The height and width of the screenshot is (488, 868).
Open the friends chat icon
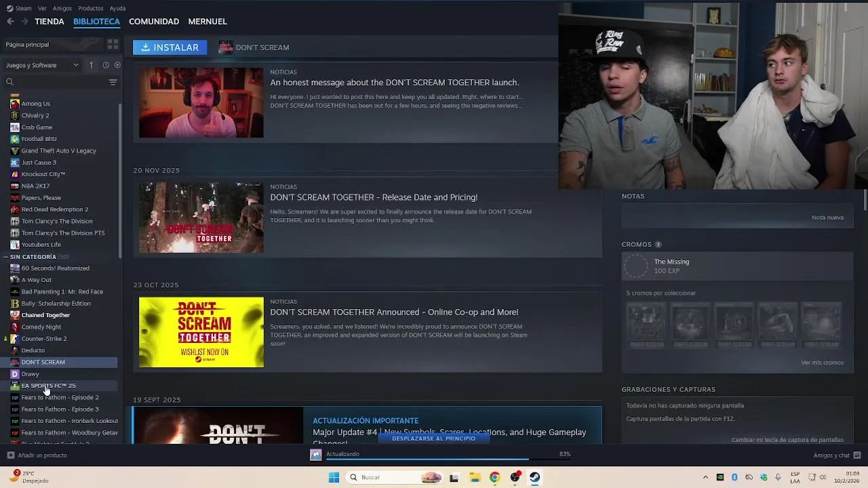coord(857,455)
